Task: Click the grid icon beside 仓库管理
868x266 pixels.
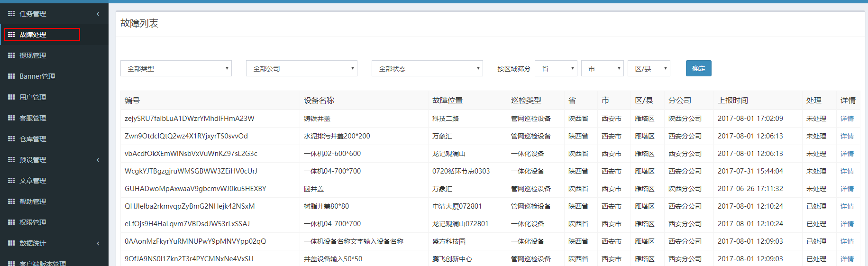Action: (x=11, y=139)
